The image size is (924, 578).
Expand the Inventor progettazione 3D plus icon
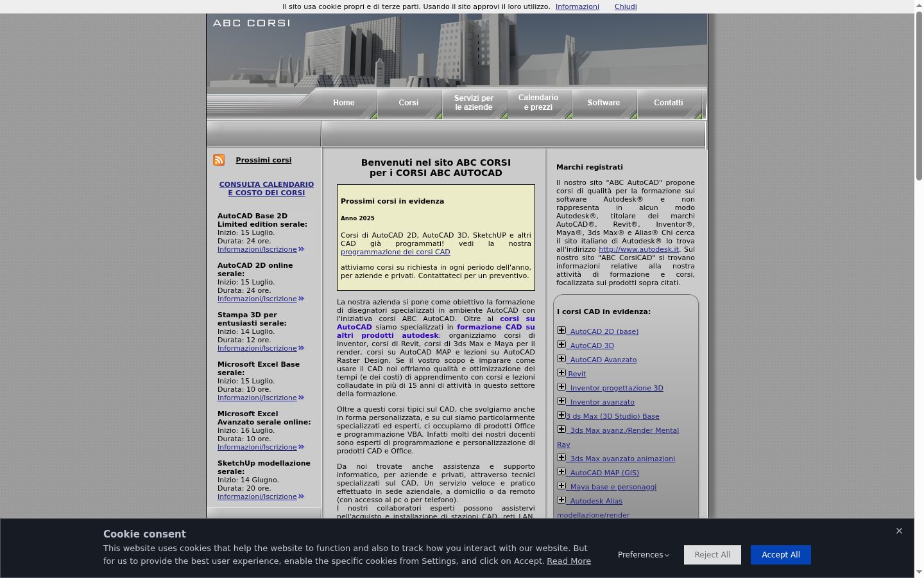[561, 387]
